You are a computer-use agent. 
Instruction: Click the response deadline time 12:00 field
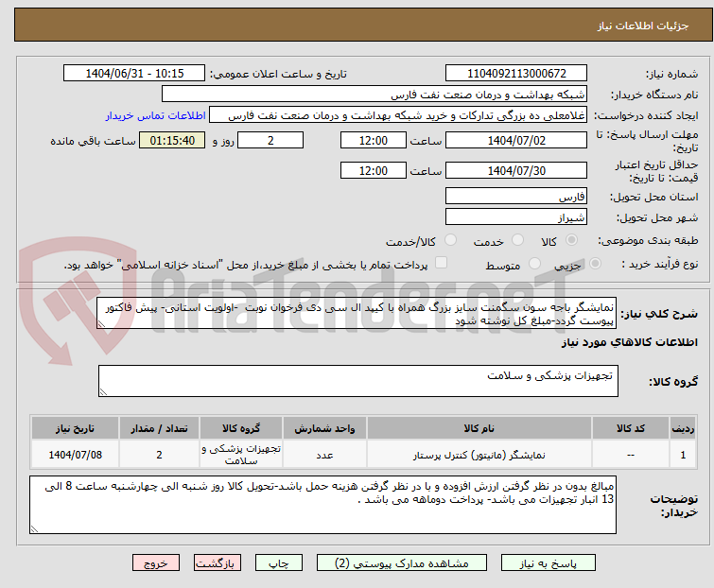point(374,140)
